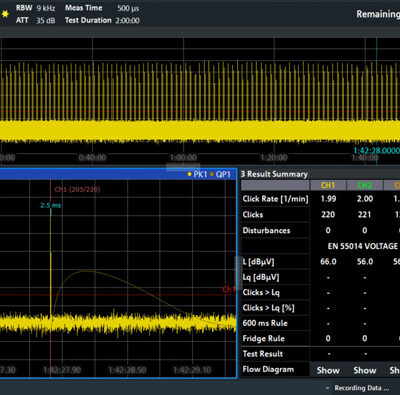Click the Test Result row label
The height and width of the screenshot is (395, 400).
tap(263, 354)
